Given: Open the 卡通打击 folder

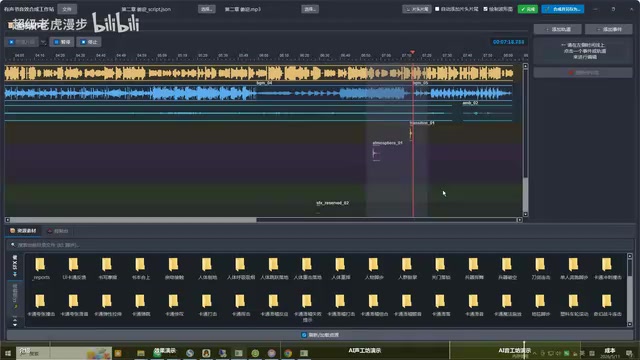Looking at the screenshot, I should (x=207, y=305).
